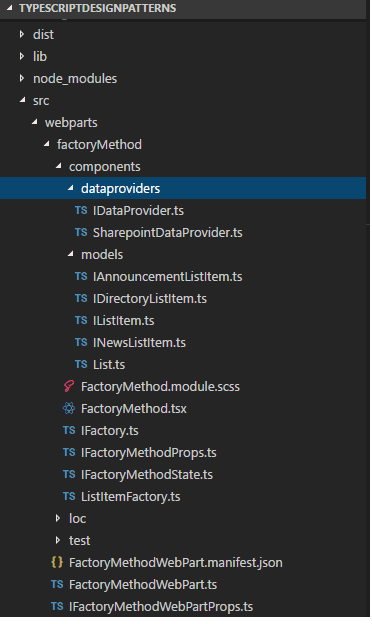The height and width of the screenshot is (624, 372).
Task: Select the node_modules folder label
Action: (75, 79)
